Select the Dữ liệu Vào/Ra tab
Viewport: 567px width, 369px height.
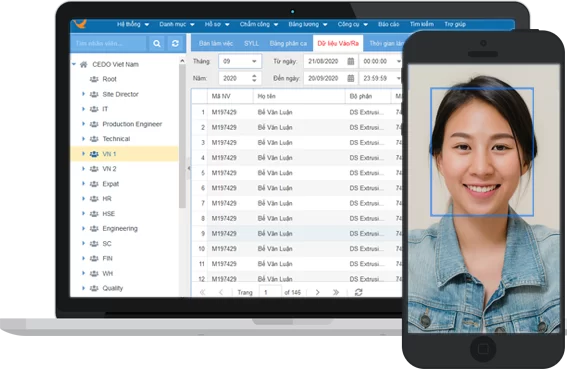point(338,43)
